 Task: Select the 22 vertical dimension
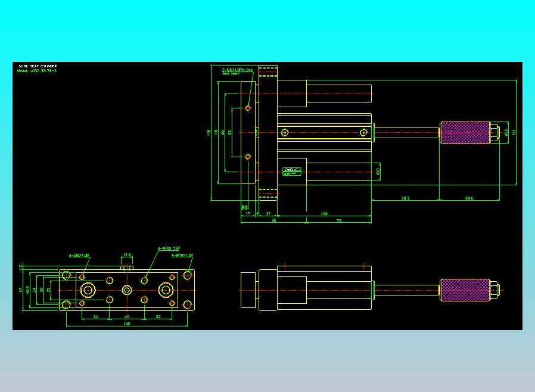48,290
